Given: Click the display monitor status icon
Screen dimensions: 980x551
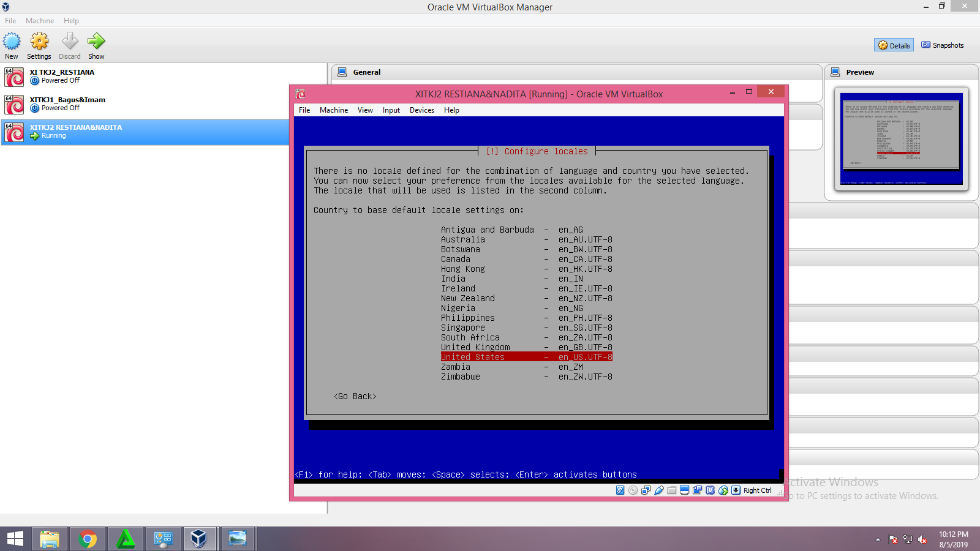Looking at the screenshot, I should point(685,490).
